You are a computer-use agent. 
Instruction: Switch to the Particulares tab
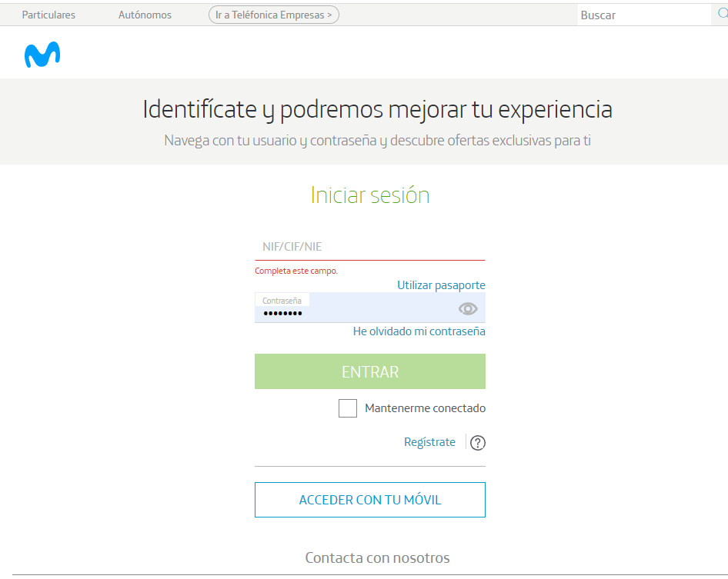tap(48, 14)
